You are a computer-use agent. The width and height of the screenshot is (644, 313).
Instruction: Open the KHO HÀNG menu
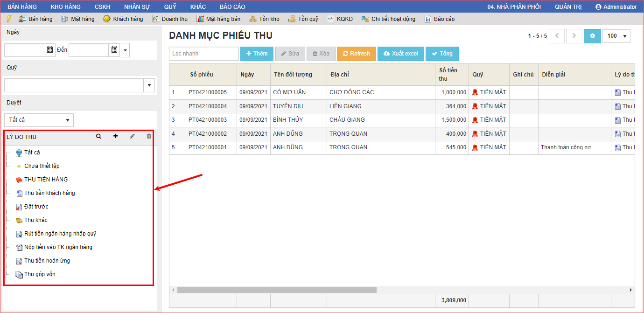(65, 7)
